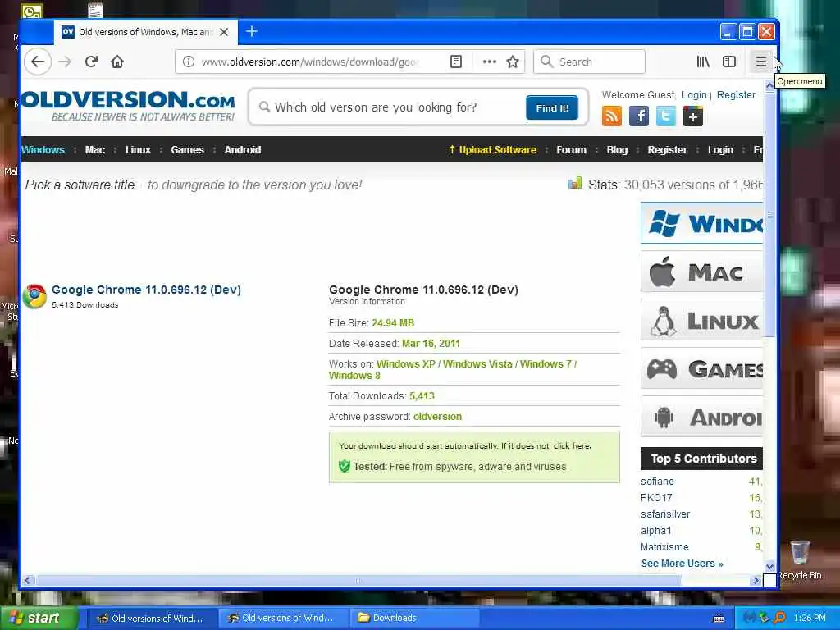The image size is (840, 630).
Task: Open the Forum nav link
Action: pos(571,150)
